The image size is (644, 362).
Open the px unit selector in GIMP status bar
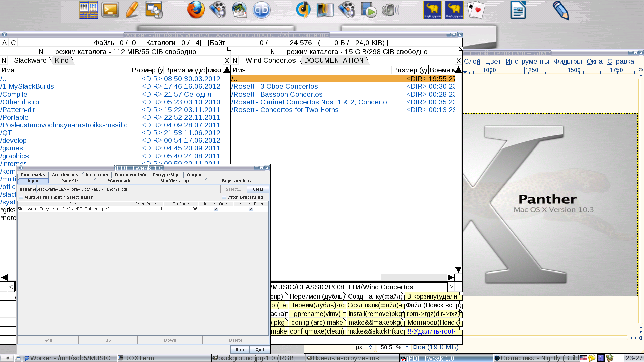pyautogui.click(x=364, y=347)
